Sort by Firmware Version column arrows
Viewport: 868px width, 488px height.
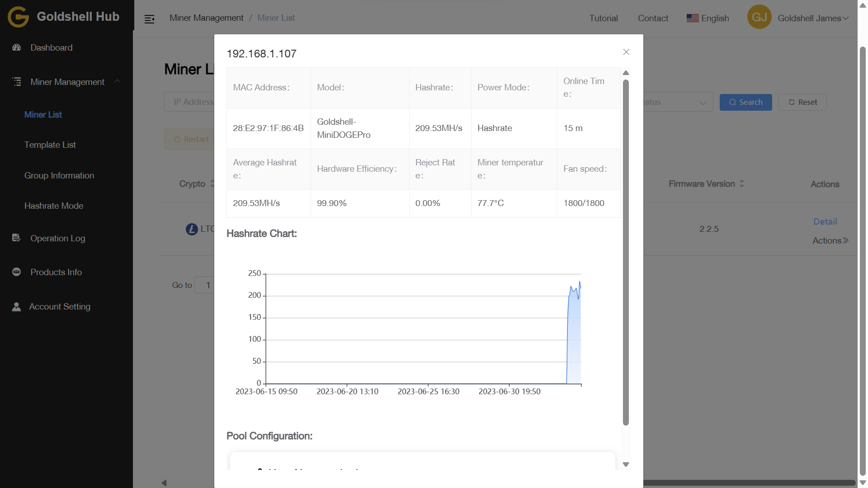click(x=741, y=183)
